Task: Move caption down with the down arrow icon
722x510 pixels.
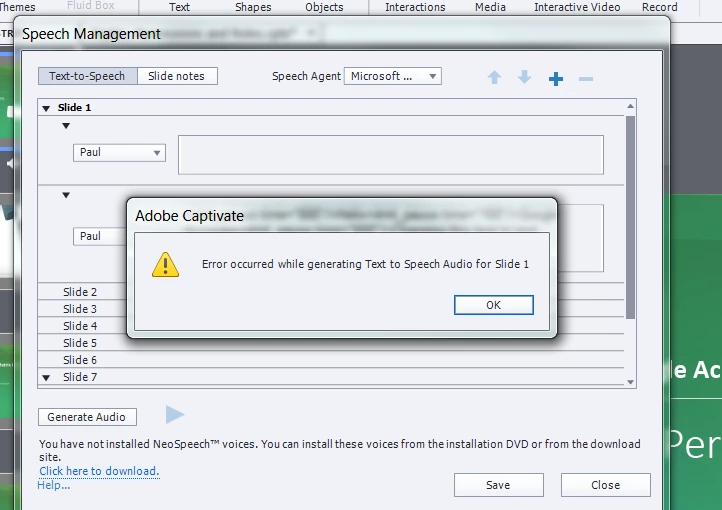Action: (x=524, y=77)
